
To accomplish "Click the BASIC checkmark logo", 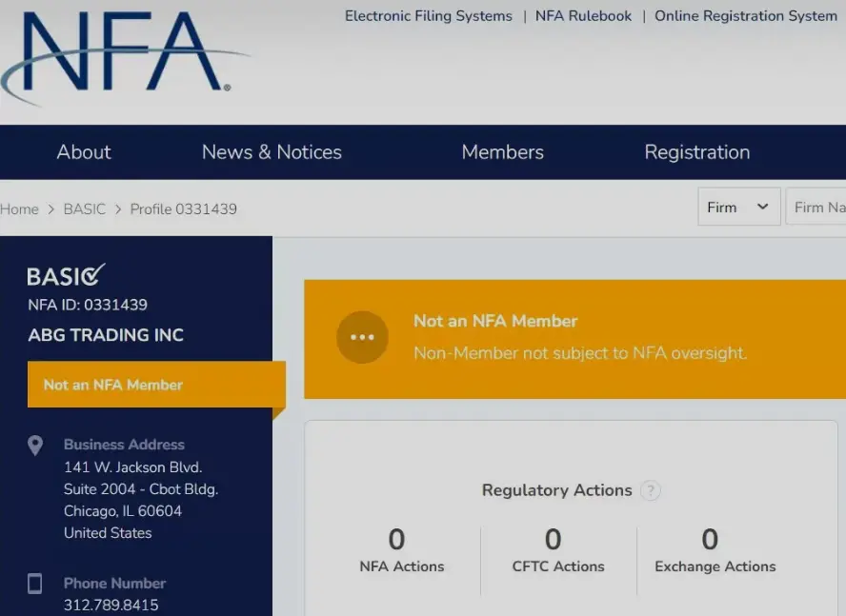I will [x=66, y=275].
